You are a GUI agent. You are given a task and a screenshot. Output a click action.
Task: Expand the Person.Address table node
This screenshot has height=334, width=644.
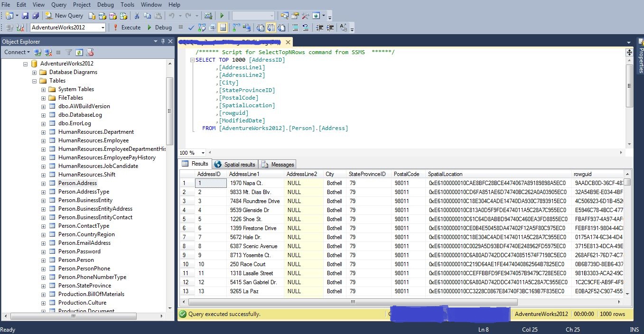click(43, 183)
